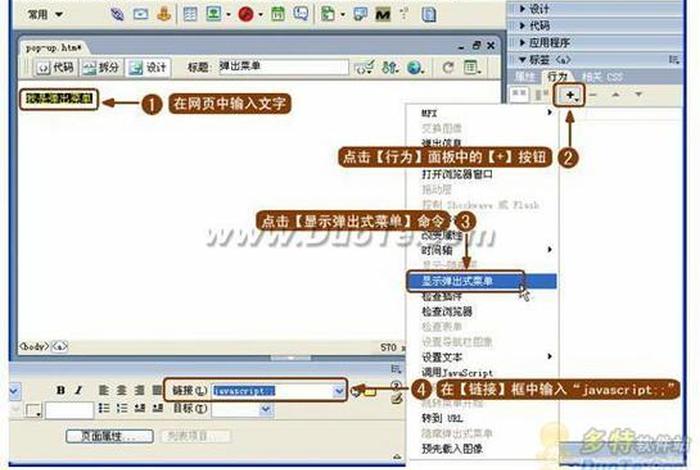This screenshot has width=700, height=470.
Task: Click the show set events icon
Action: pos(519,94)
